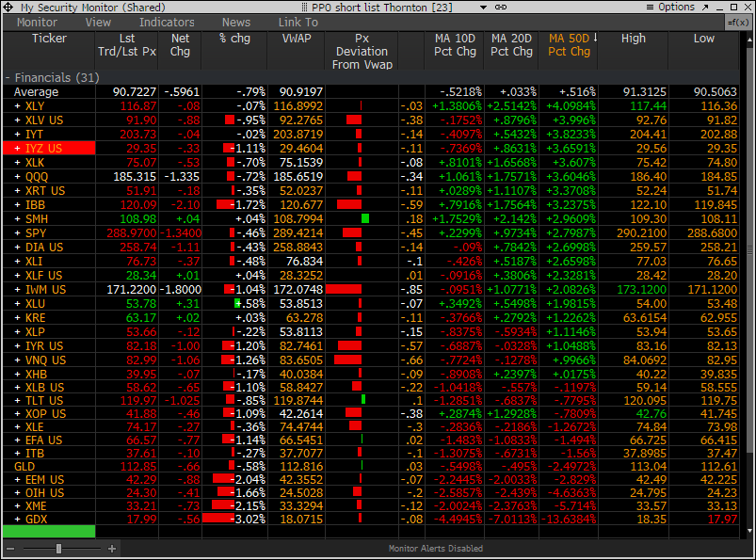Click SMH last price 108.98

[x=137, y=219]
